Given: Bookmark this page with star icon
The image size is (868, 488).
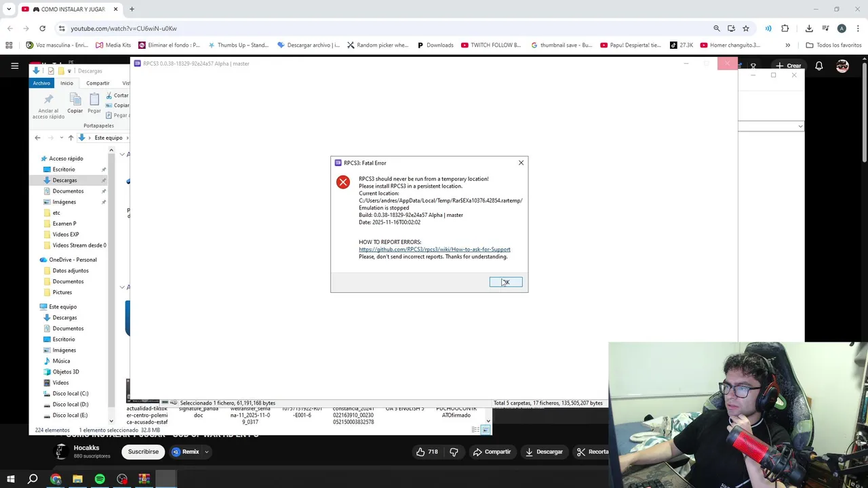Looking at the screenshot, I should (x=746, y=28).
